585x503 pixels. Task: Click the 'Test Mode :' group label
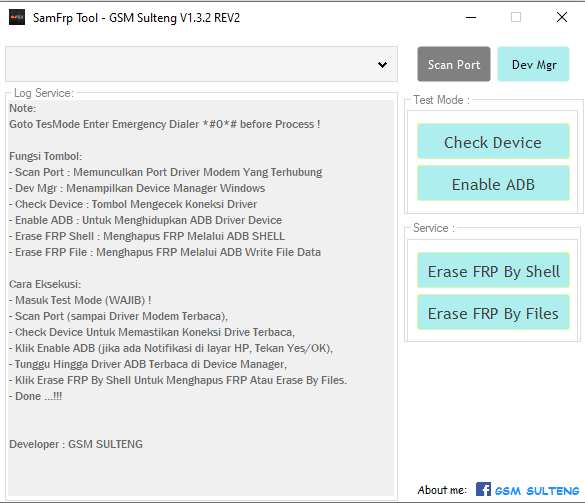coord(441,100)
